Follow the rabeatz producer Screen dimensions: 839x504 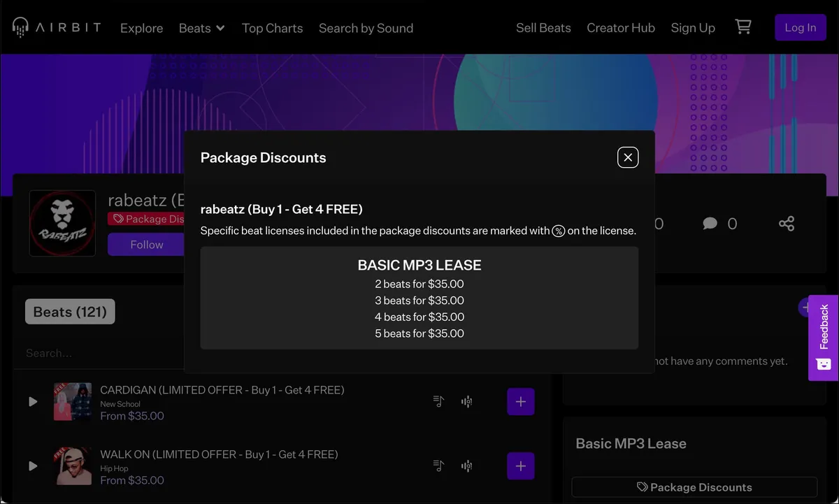pos(146,245)
